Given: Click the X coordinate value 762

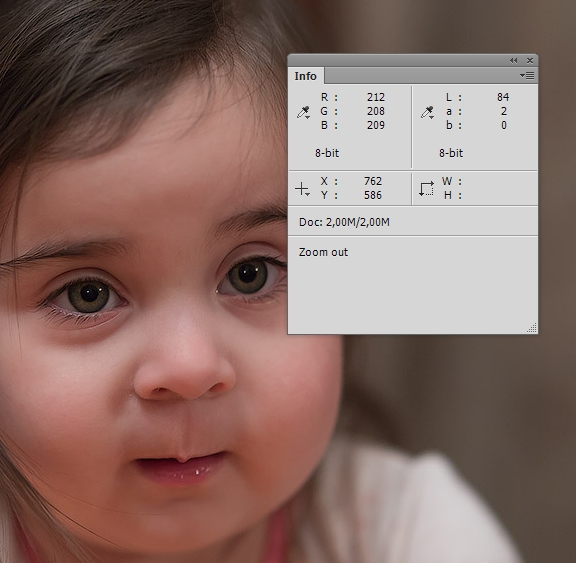Looking at the screenshot, I should 373,181.
